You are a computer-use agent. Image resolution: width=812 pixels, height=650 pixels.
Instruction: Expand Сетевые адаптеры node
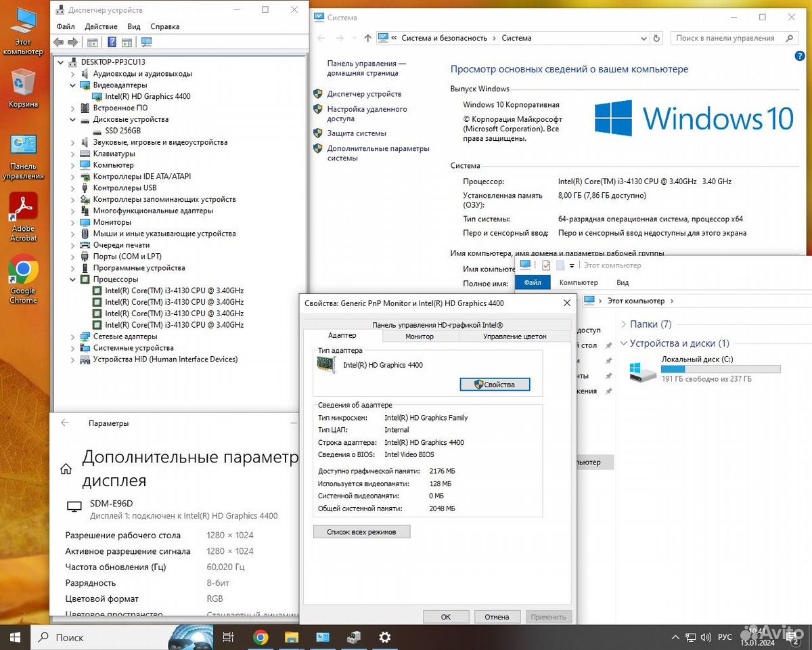pyautogui.click(x=72, y=337)
